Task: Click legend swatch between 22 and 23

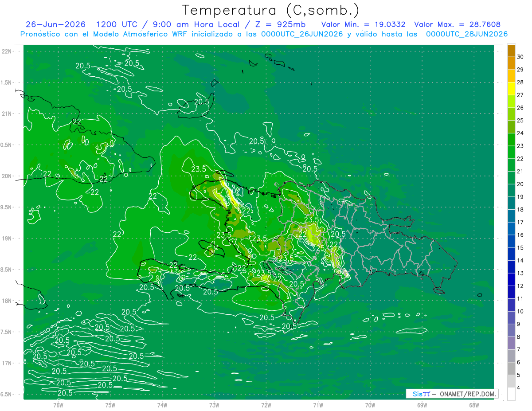Action: pos(511,152)
